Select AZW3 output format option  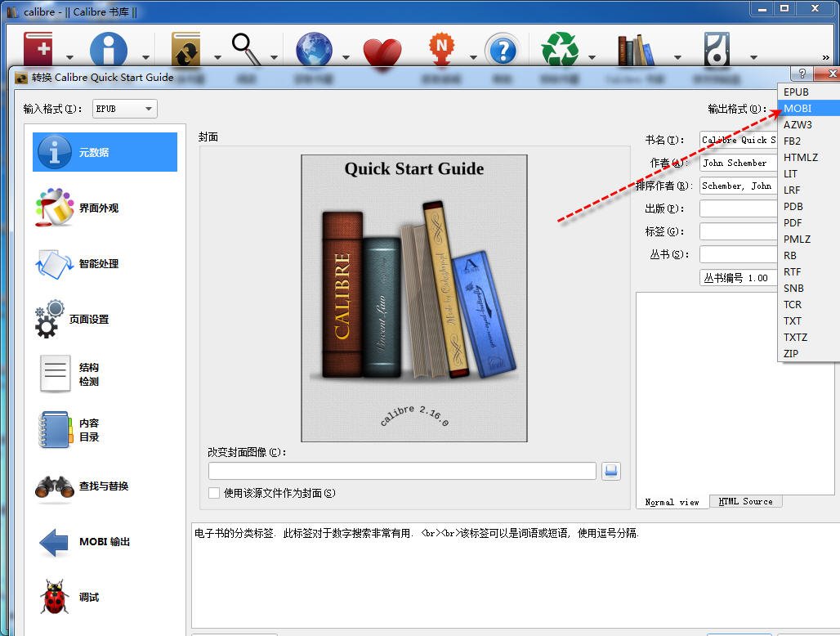click(798, 124)
